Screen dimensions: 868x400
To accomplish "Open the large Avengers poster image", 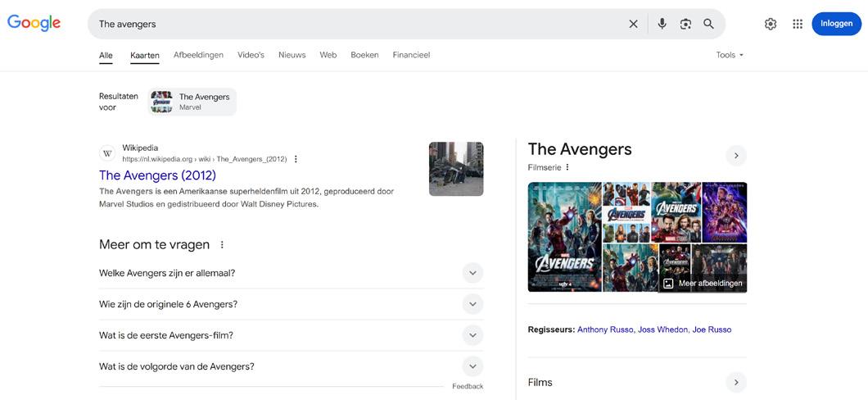I will point(565,237).
